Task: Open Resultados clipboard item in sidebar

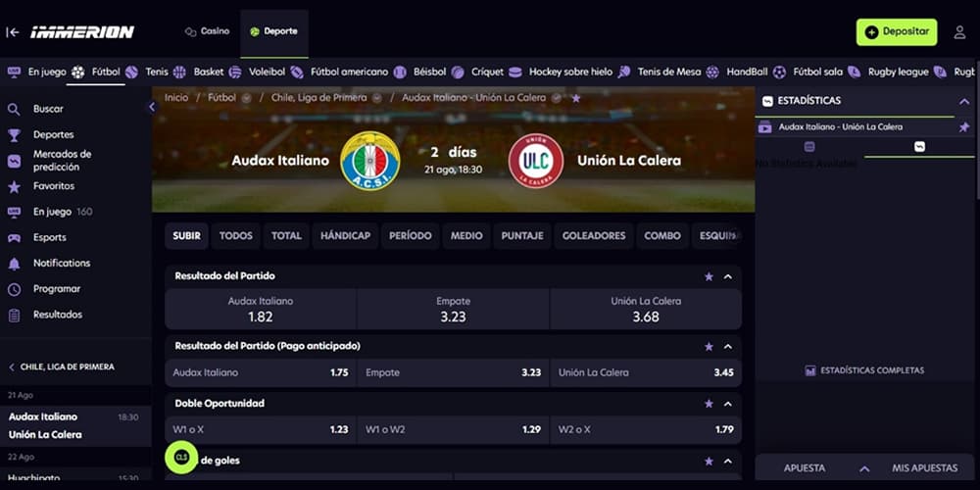Action: [75, 315]
